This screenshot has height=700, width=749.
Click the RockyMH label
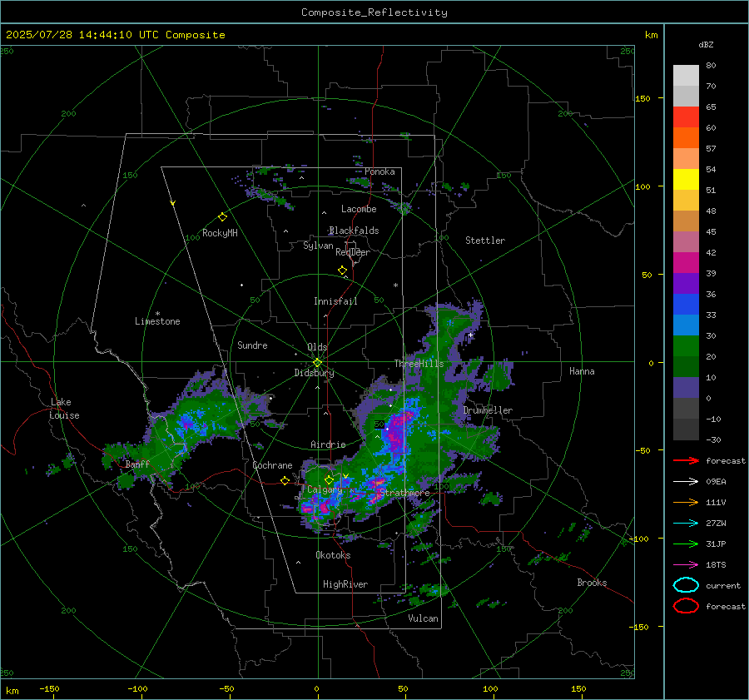pos(220,233)
